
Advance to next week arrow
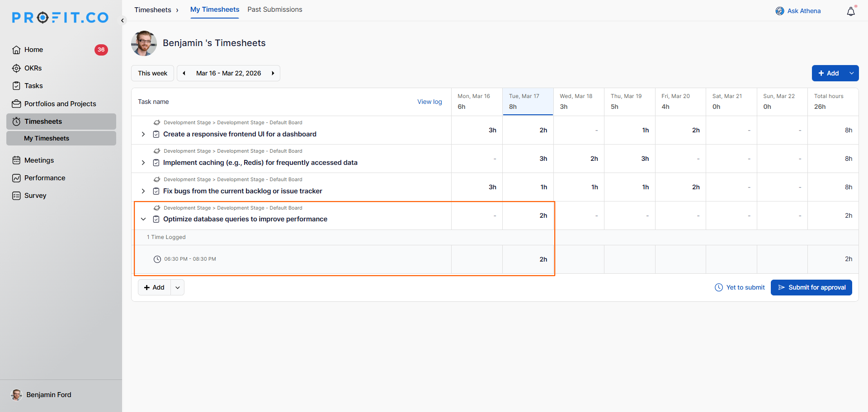(273, 73)
